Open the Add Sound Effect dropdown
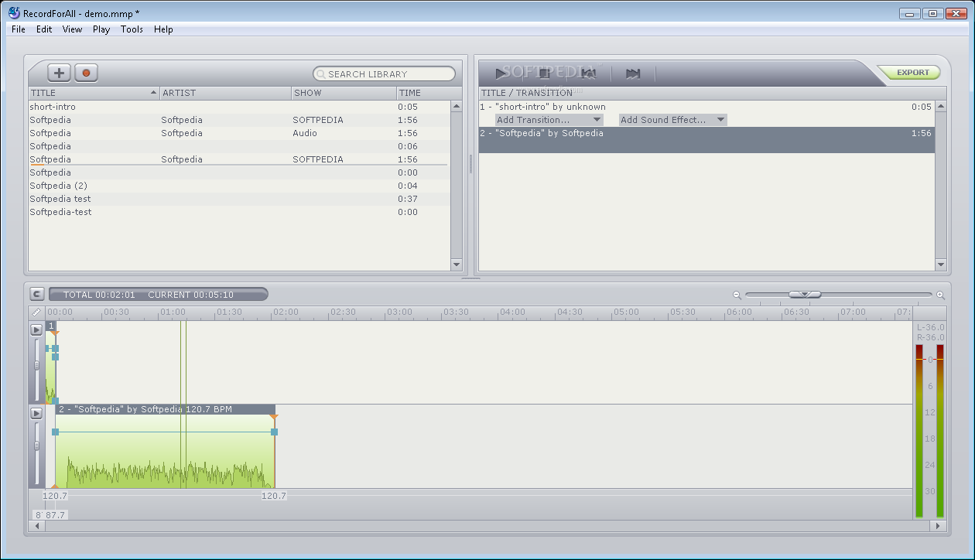This screenshot has height=560, width=975. (x=672, y=120)
